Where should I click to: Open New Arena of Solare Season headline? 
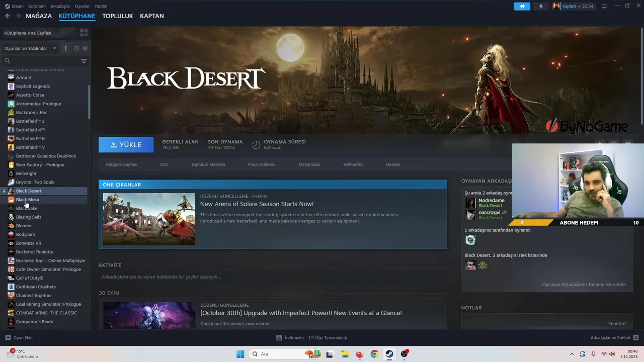pyautogui.click(x=257, y=204)
